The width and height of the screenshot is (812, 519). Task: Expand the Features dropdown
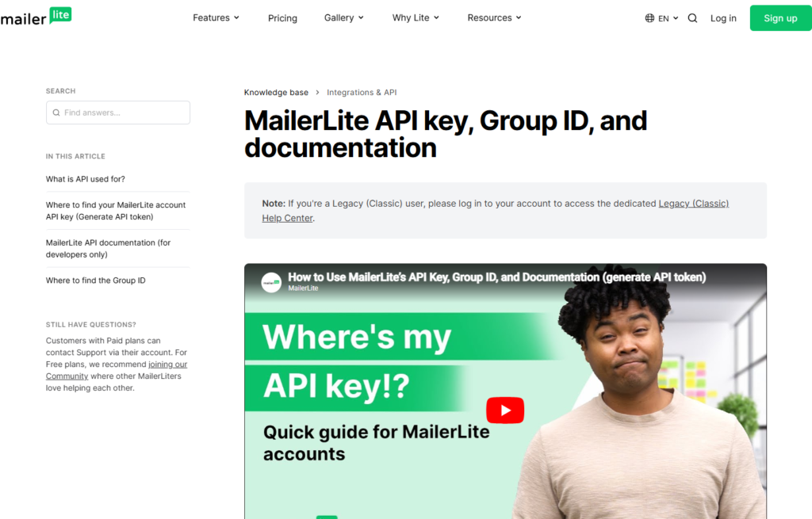[216, 17]
